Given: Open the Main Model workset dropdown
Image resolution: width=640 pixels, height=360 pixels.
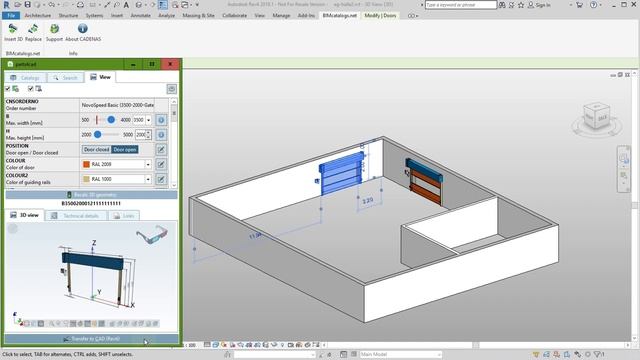Looking at the screenshot, I should point(400,354).
